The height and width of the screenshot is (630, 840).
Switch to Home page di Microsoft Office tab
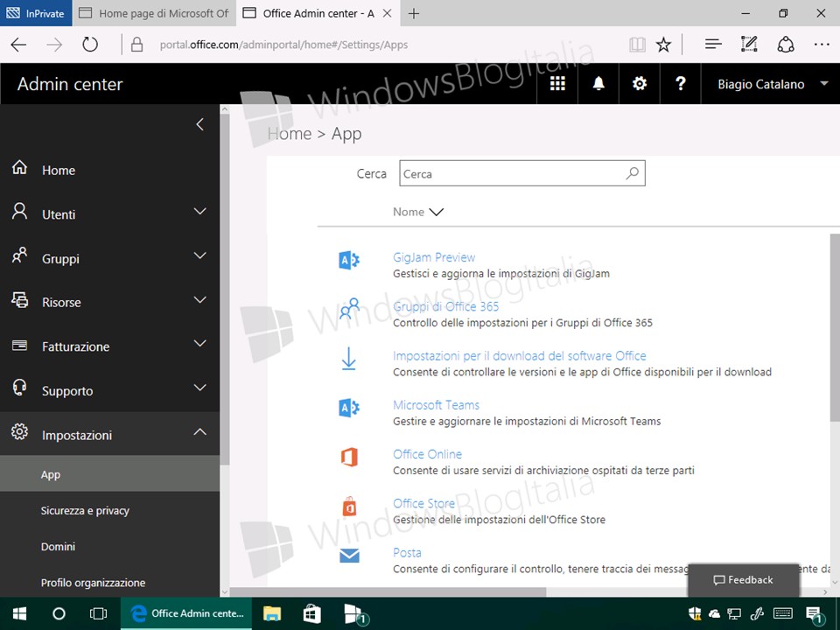[x=155, y=13]
